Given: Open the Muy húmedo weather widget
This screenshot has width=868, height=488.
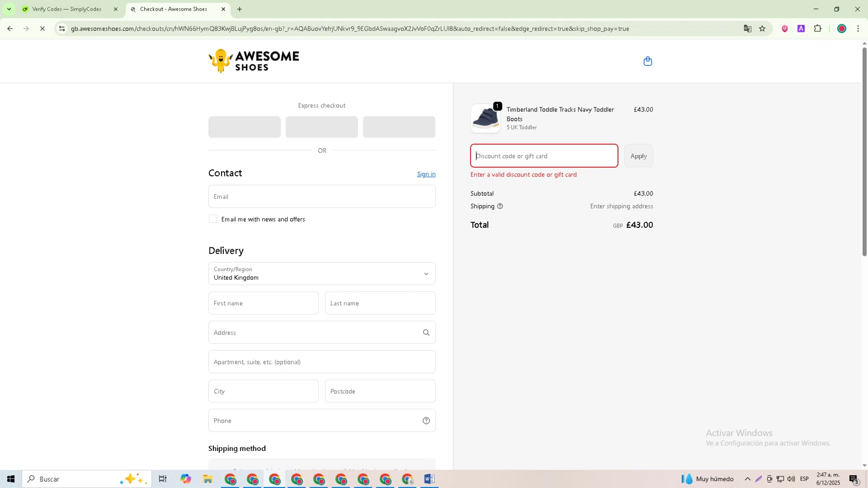Looking at the screenshot, I should pos(707,479).
